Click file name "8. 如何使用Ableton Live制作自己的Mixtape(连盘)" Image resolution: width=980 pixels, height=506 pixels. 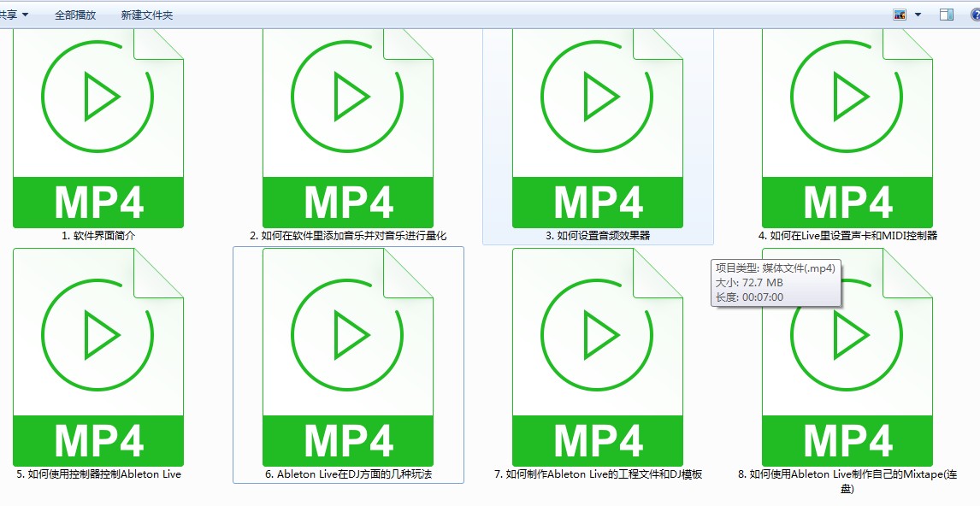847,481
